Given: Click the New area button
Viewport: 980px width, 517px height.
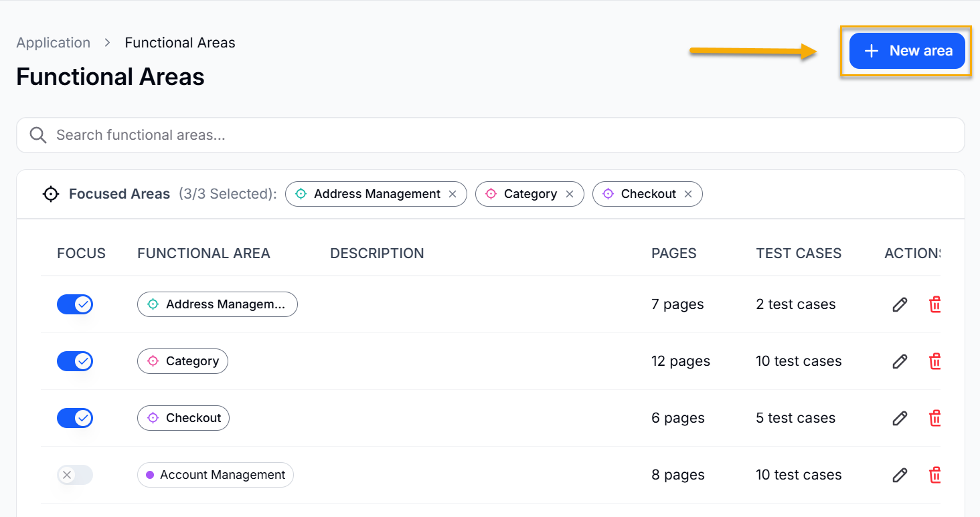Looking at the screenshot, I should pyautogui.click(x=907, y=51).
